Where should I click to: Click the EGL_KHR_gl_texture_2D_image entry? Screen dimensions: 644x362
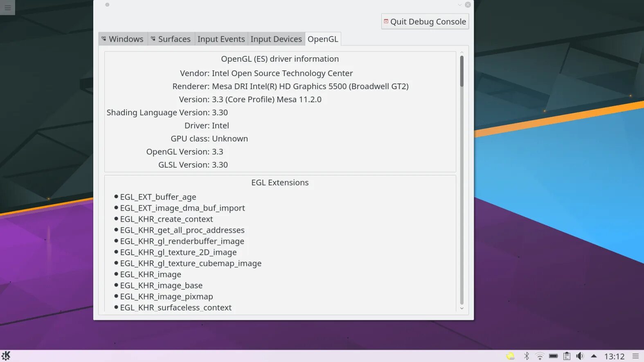coord(178,252)
